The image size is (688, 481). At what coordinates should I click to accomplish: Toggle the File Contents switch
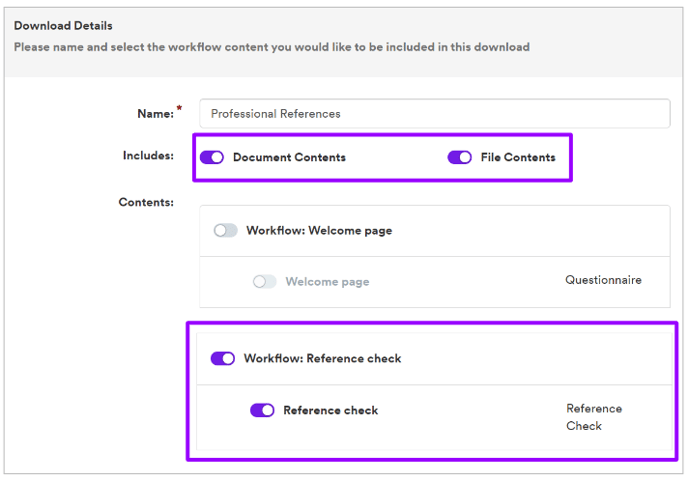459,157
